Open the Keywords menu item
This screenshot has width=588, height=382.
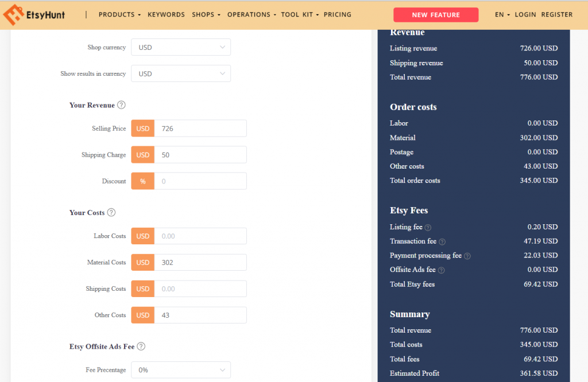pos(166,15)
